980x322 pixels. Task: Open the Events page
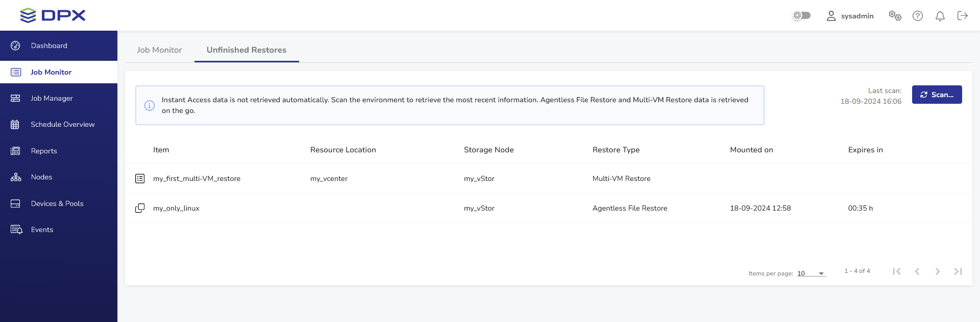click(42, 229)
